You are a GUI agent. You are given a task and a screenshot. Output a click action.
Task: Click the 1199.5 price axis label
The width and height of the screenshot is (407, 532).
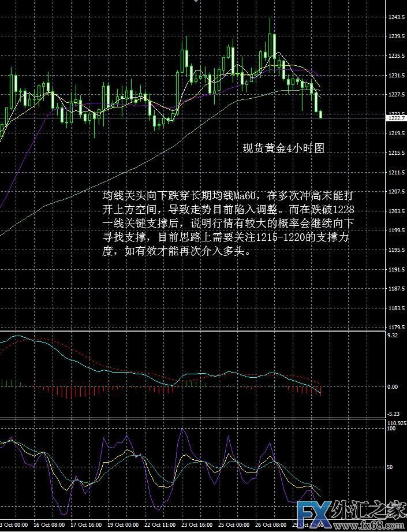pos(397,230)
